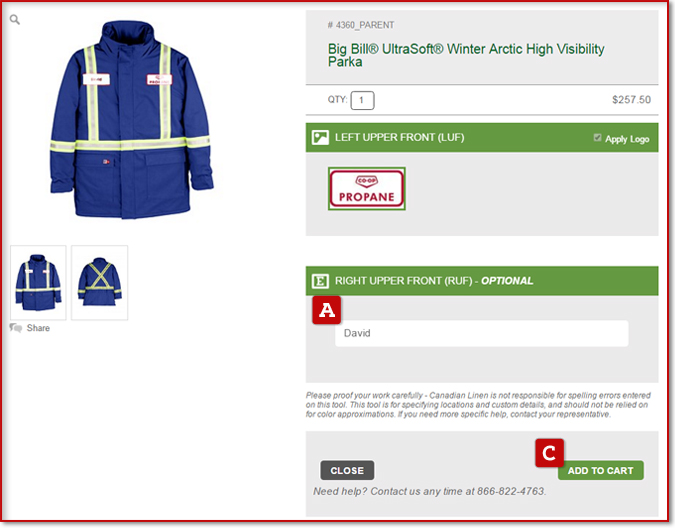Click the red C marker badge
Screen dimensions: 675x530
pyautogui.click(x=549, y=453)
